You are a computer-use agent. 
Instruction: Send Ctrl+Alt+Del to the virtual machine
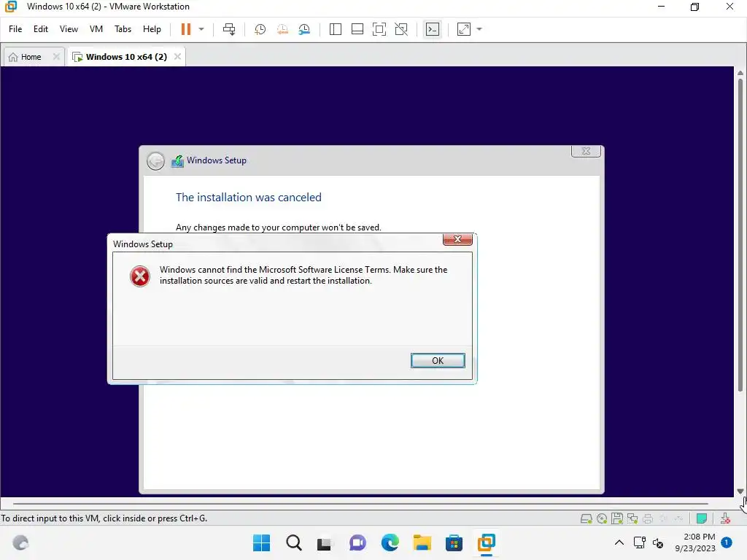click(229, 29)
